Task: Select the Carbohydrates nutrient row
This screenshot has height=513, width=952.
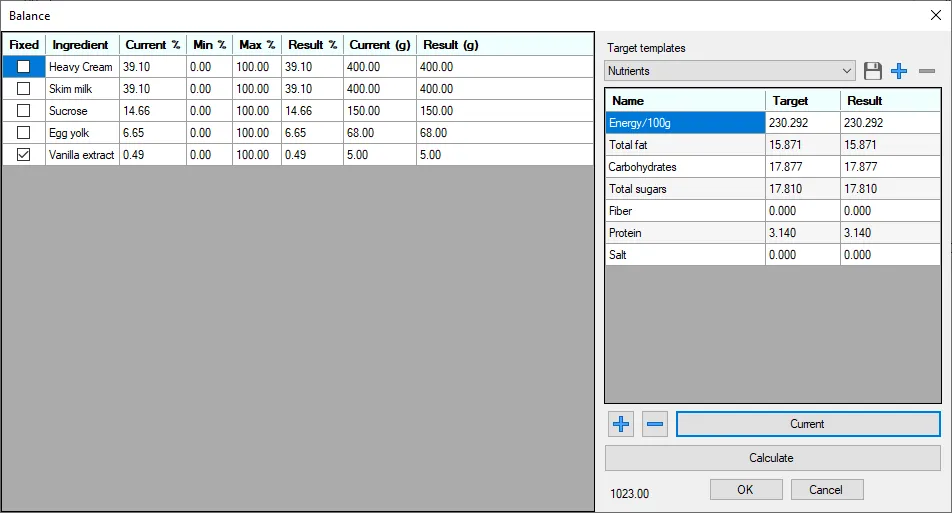Action: point(685,166)
